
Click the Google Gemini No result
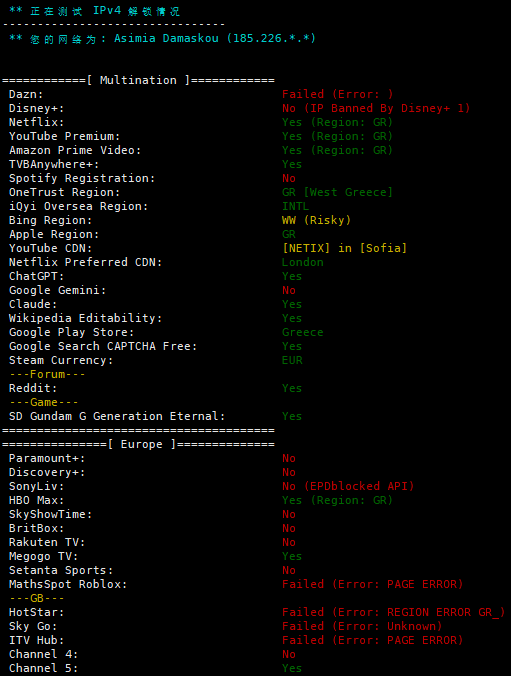point(289,291)
